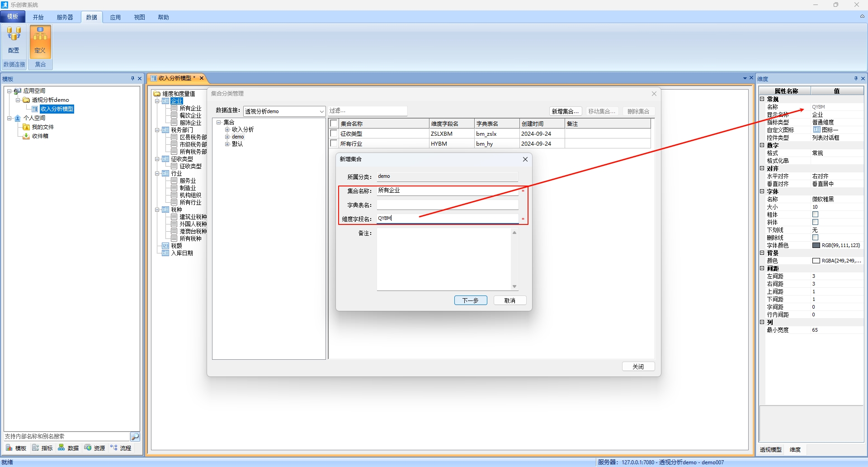Image resolution: width=868 pixels, height=467 pixels.
Task: Click the 下一步 button
Action: [470, 300]
